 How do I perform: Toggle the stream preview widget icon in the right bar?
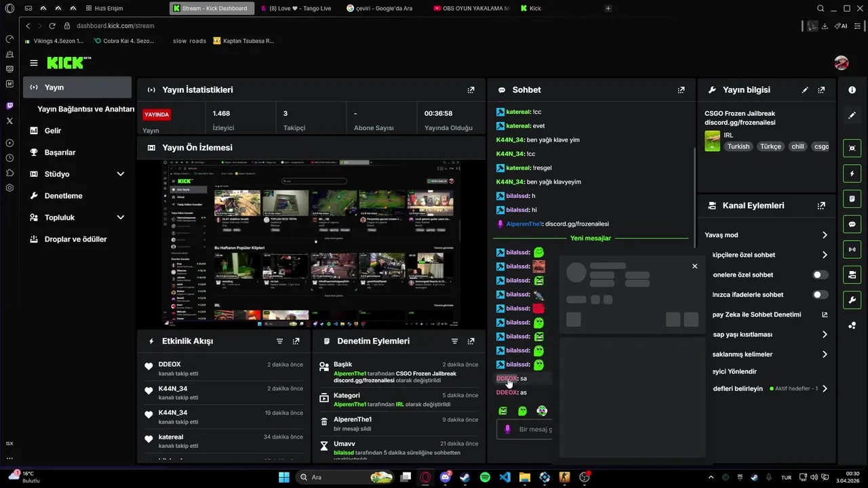click(x=852, y=148)
